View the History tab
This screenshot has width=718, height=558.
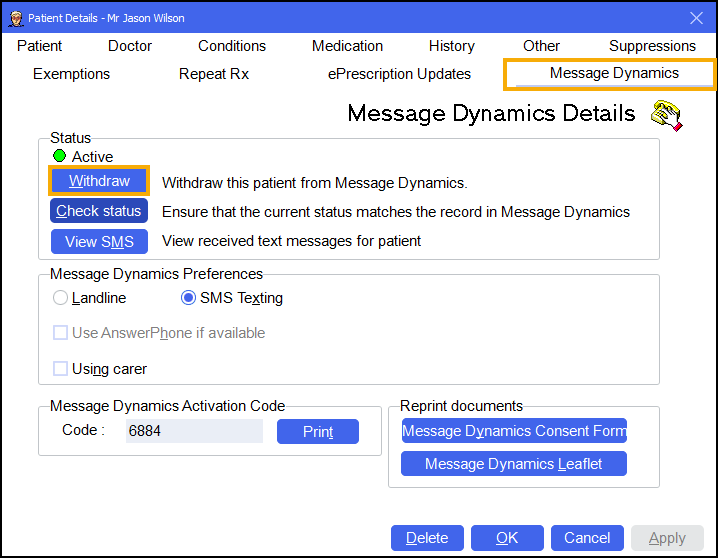pyautogui.click(x=451, y=46)
